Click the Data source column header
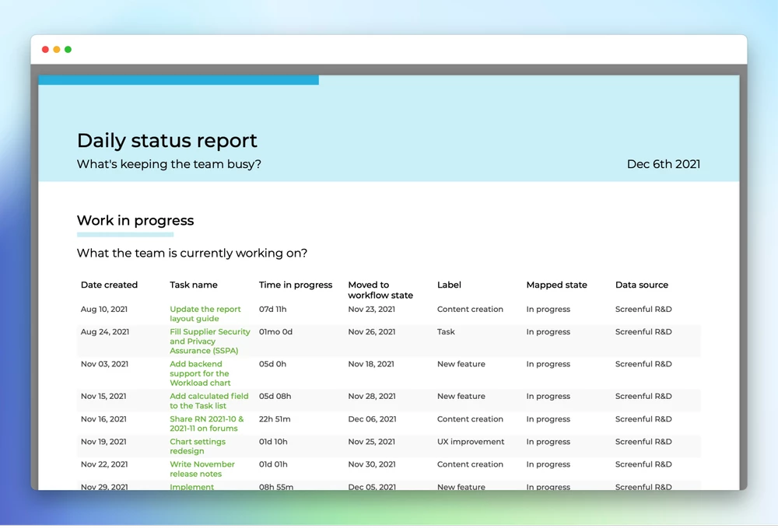Image resolution: width=778 pixels, height=532 pixels. (642, 285)
